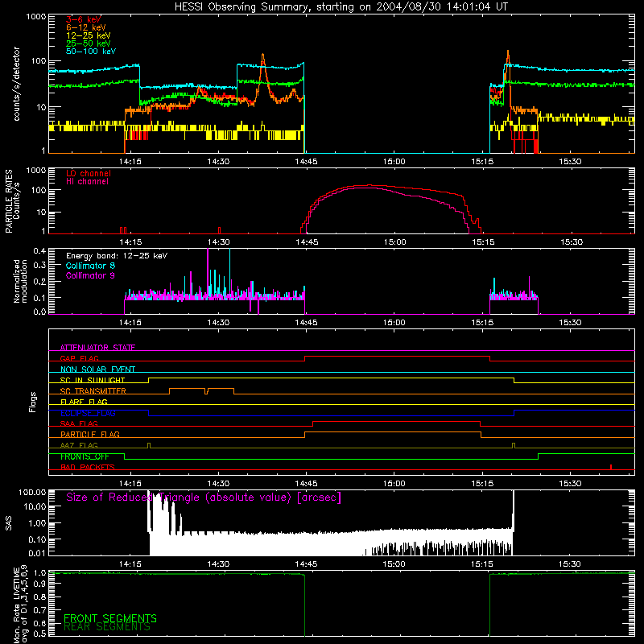
Task: Click the PARTICLE_FLAG label
Action: pyautogui.click(x=90, y=434)
